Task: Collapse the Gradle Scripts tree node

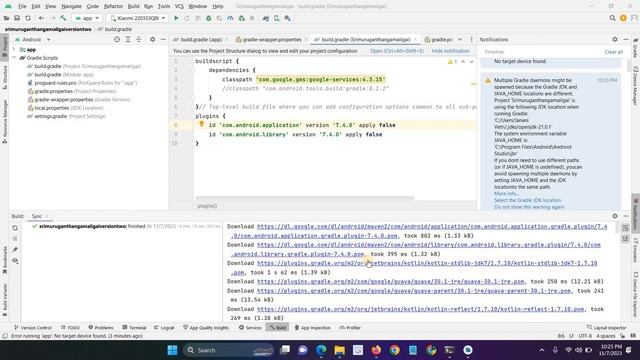Action: coord(14,58)
